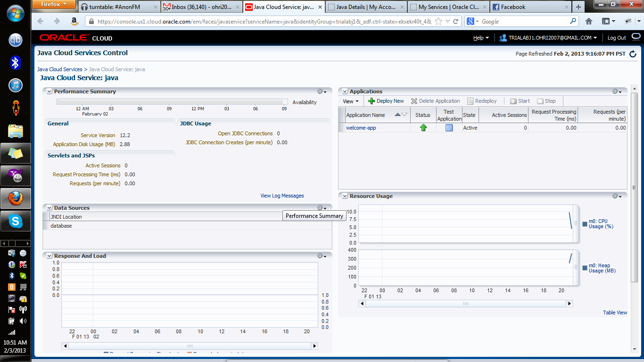Open the Help menu
644x362 pixels.
pos(481,38)
